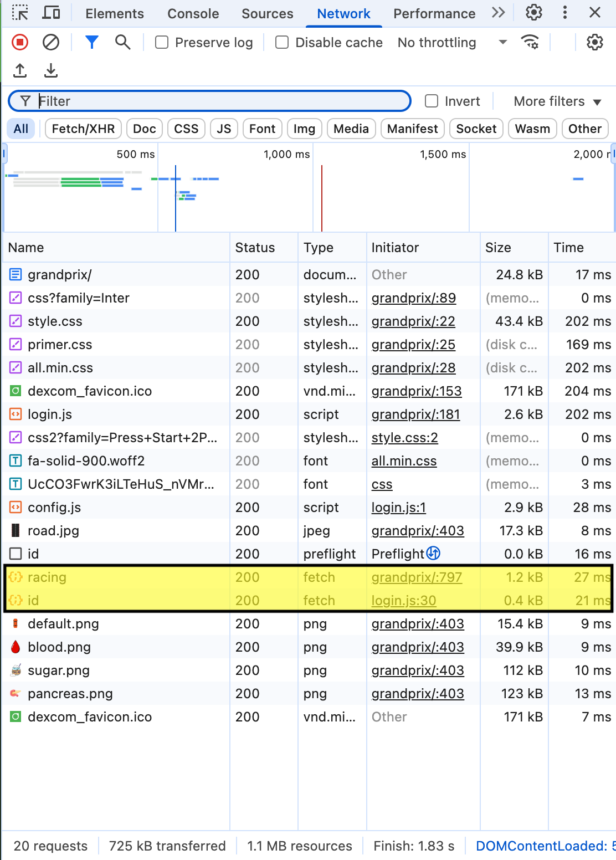Expand more DevTools tabs chevron
This screenshot has width=616, height=860.
pyautogui.click(x=498, y=13)
